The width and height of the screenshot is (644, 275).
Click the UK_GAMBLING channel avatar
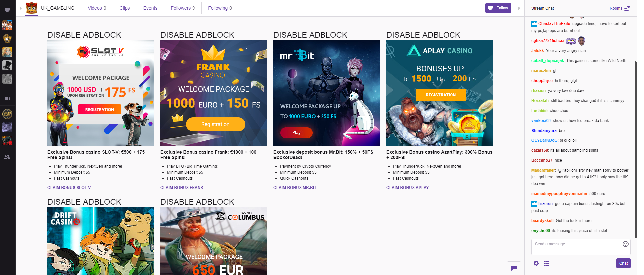click(x=32, y=8)
